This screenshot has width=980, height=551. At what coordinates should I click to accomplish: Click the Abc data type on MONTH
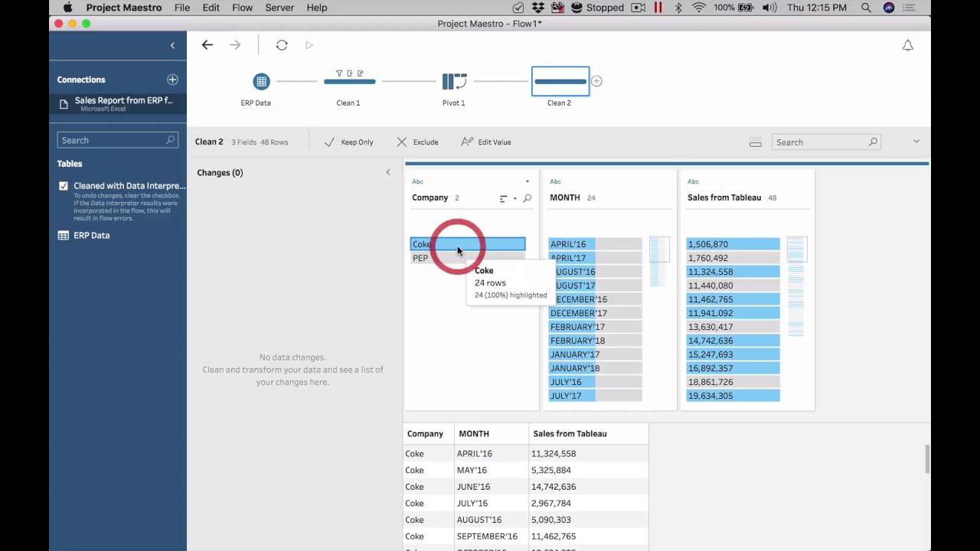coord(555,181)
